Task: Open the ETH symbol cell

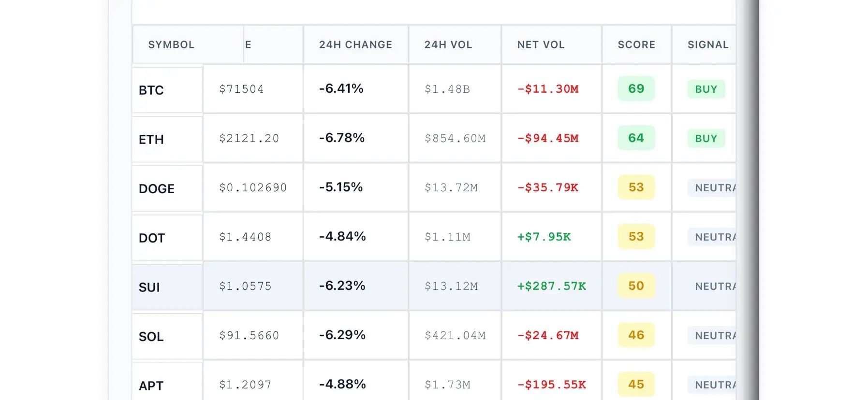Action: click(x=151, y=140)
